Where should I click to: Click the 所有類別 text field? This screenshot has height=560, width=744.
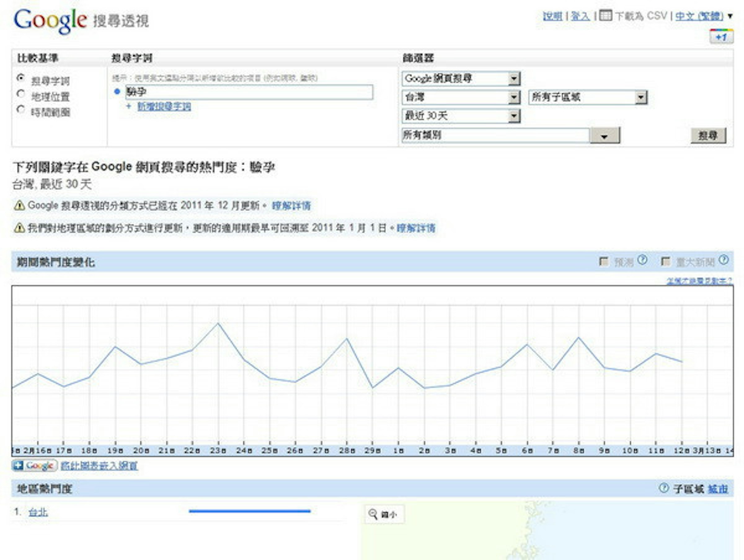[x=495, y=135]
